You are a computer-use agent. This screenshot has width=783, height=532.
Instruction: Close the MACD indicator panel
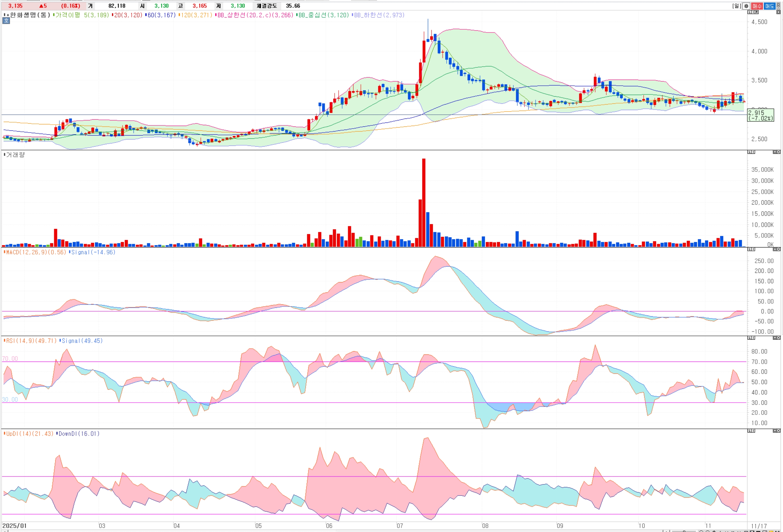[x=778, y=249]
